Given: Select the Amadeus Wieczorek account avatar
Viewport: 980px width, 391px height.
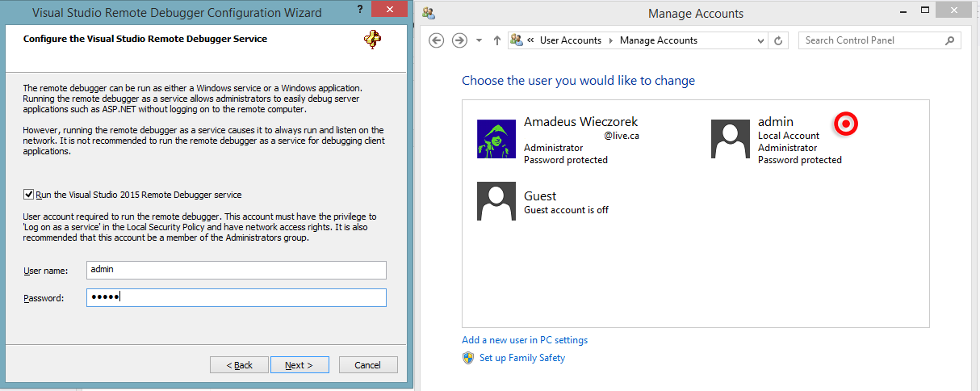Looking at the screenshot, I should click(x=496, y=139).
